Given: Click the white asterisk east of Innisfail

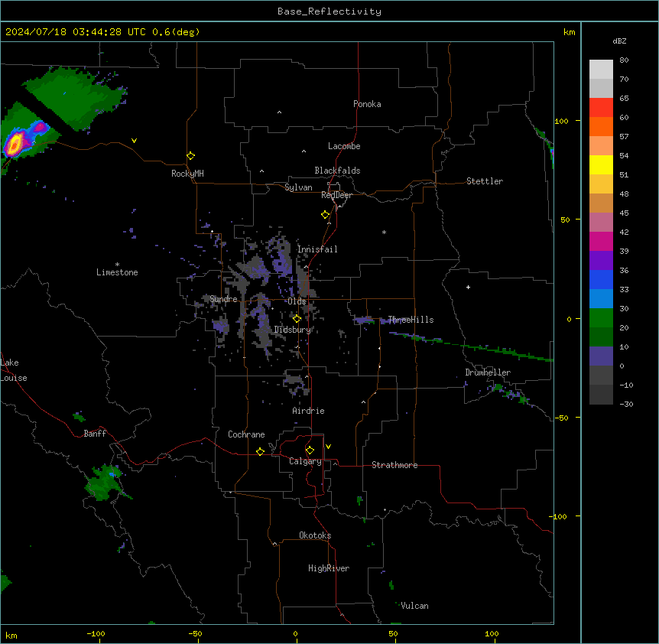Looking at the screenshot, I should [x=384, y=233].
